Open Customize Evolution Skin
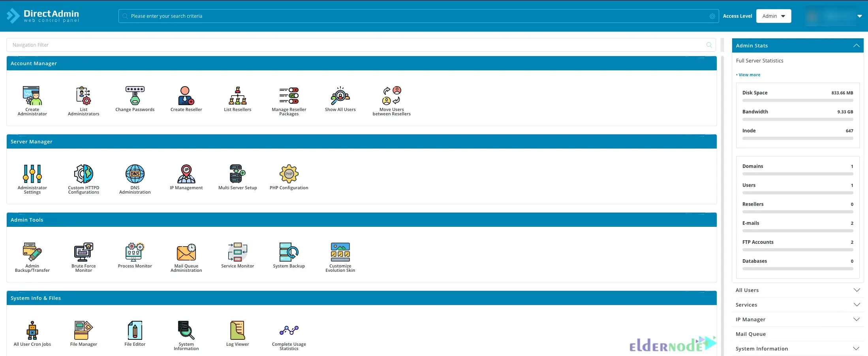 [x=340, y=255]
